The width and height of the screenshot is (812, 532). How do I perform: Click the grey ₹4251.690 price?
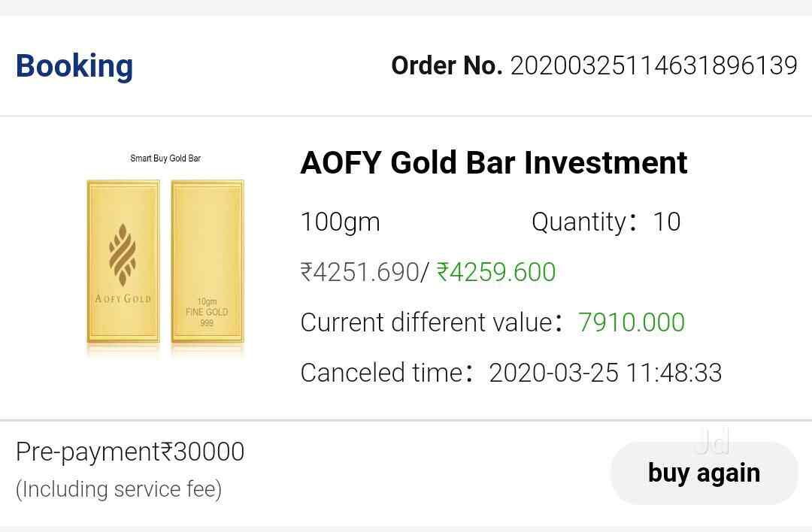359,272
